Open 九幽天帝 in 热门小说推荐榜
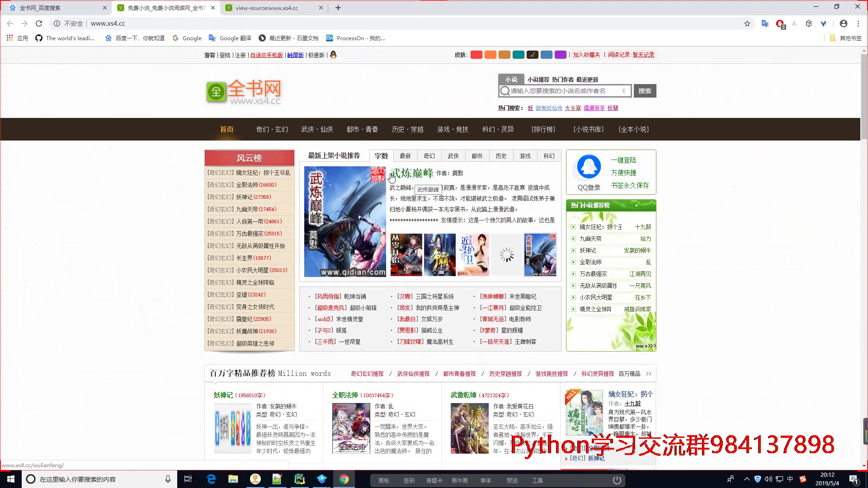 [x=590, y=239]
